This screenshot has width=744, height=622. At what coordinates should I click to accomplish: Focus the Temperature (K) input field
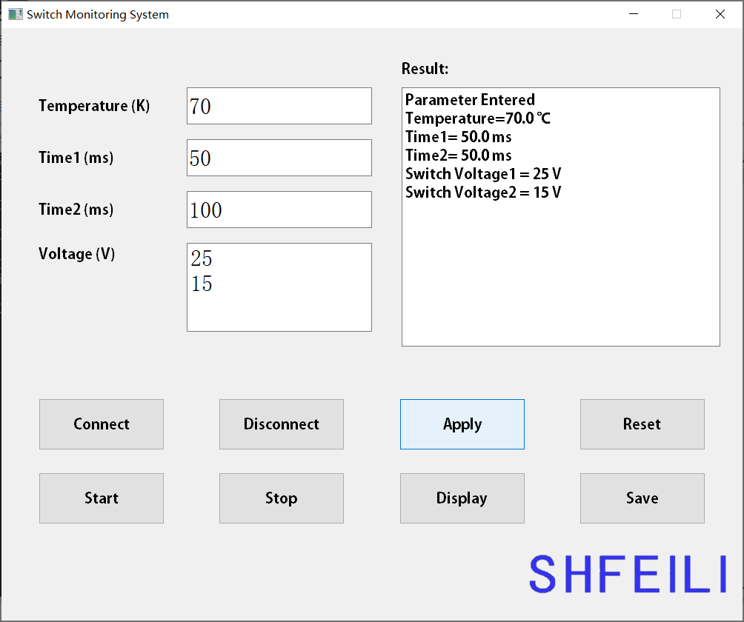[279, 106]
